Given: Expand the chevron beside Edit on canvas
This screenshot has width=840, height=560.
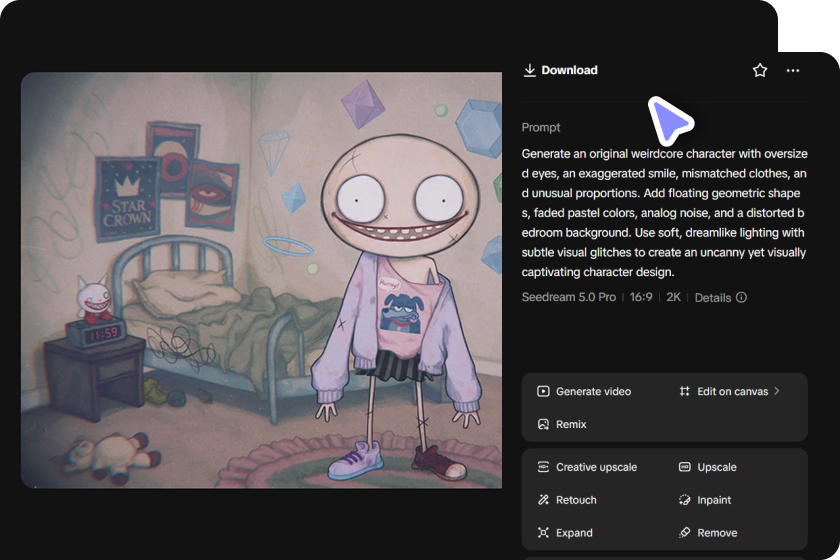Looking at the screenshot, I should coord(777,391).
